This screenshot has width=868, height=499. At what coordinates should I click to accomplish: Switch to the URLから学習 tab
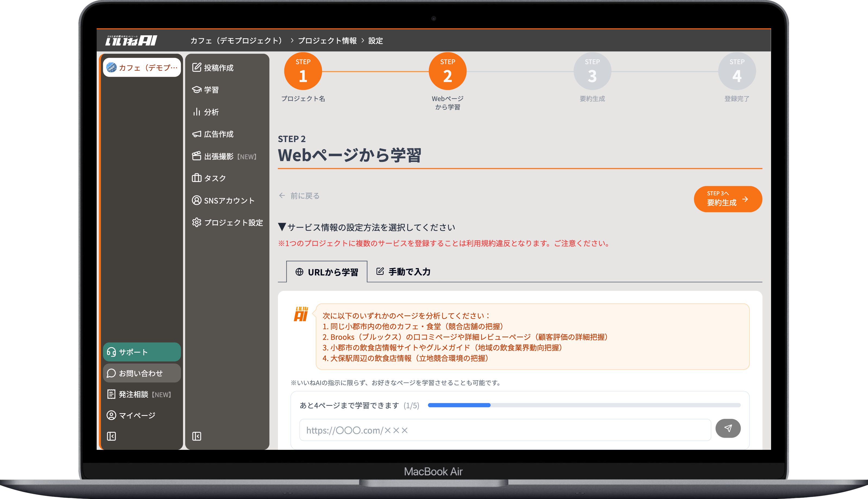pos(327,272)
